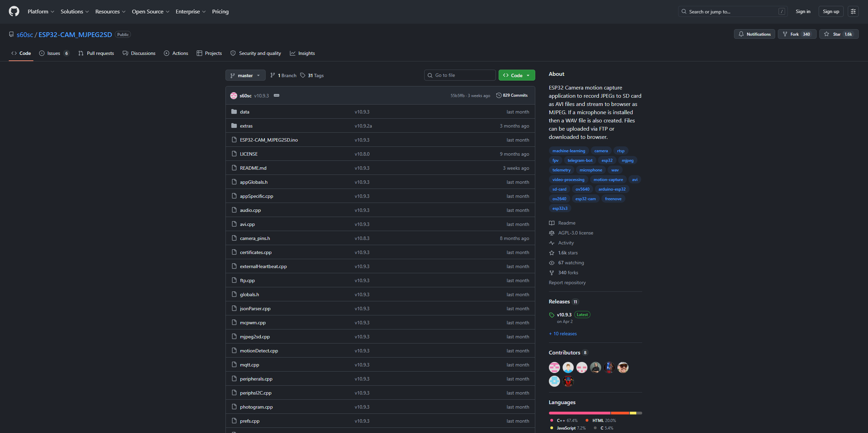Switch to the Projects tab
868x433 pixels.
[x=209, y=53]
